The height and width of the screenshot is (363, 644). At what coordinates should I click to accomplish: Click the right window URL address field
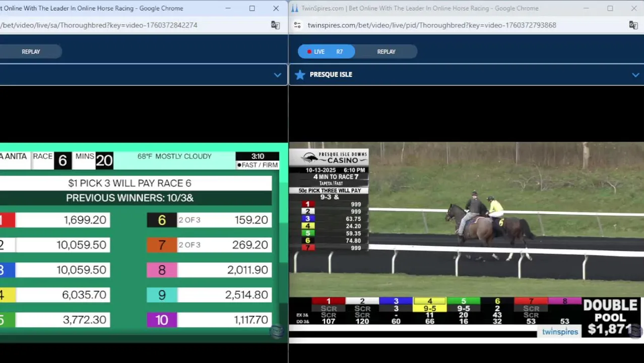432,25
